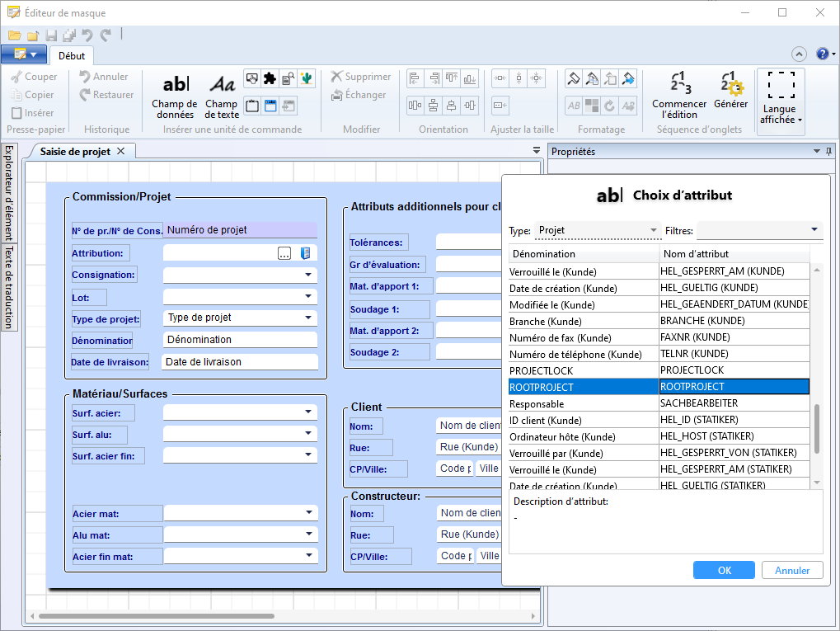Expand the Consignation combo box
The width and height of the screenshot is (840, 631).
[x=309, y=275]
